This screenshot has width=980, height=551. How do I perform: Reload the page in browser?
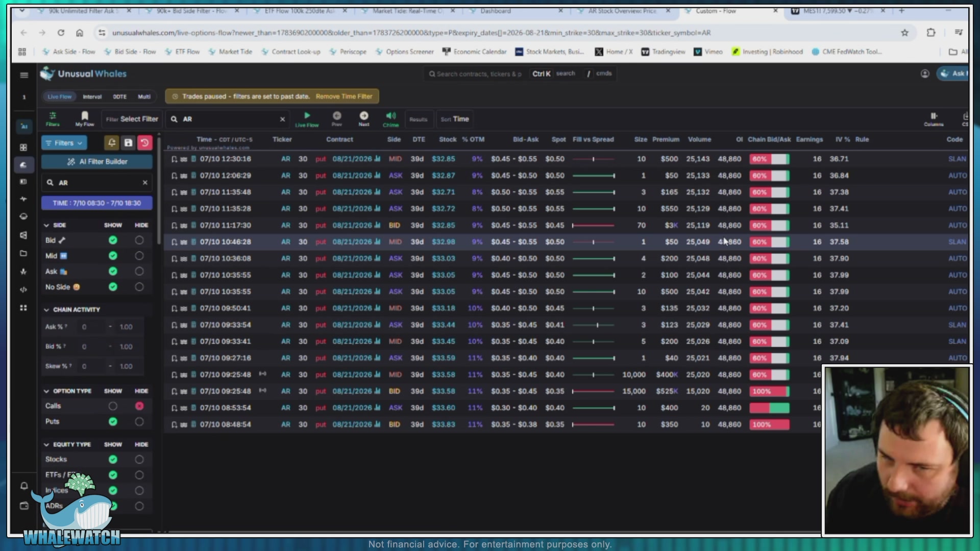pyautogui.click(x=61, y=33)
